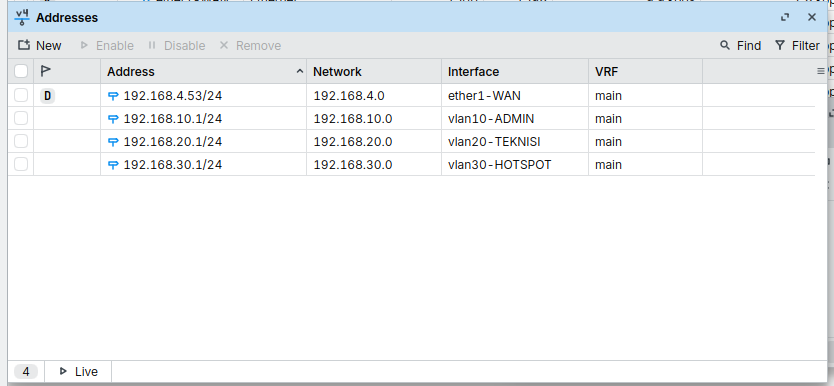
Task: Click the Disable toolbar button
Action: click(177, 46)
